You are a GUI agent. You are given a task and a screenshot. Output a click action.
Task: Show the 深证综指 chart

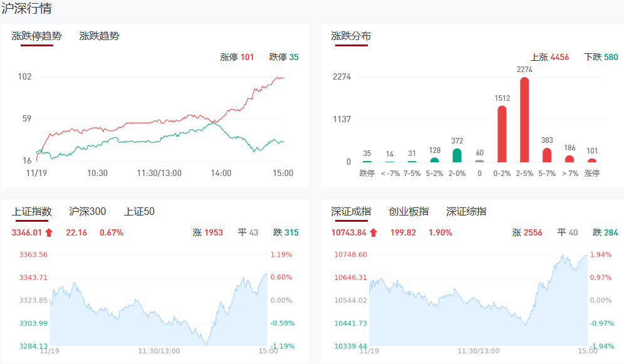[466, 212]
